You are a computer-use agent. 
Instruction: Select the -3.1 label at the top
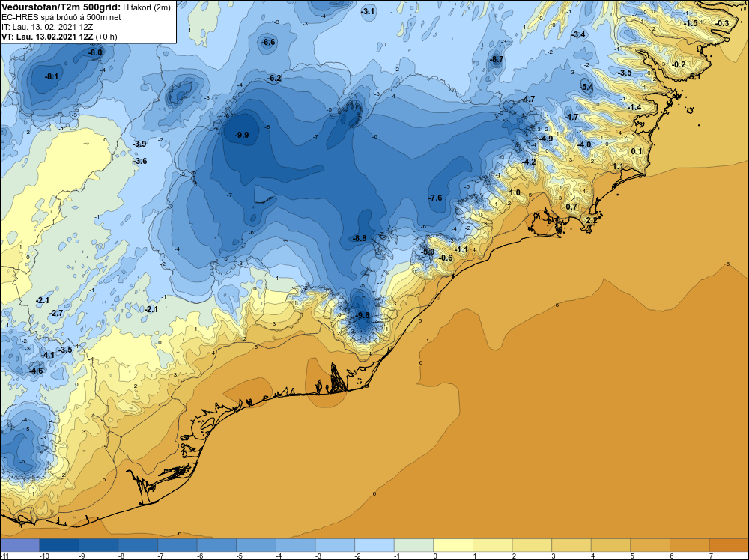369,11
